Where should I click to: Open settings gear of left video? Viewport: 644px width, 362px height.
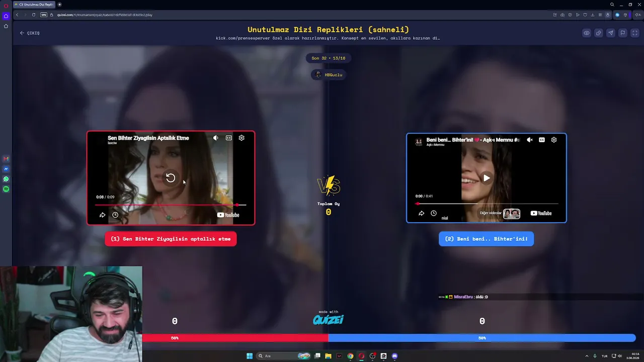(242, 138)
